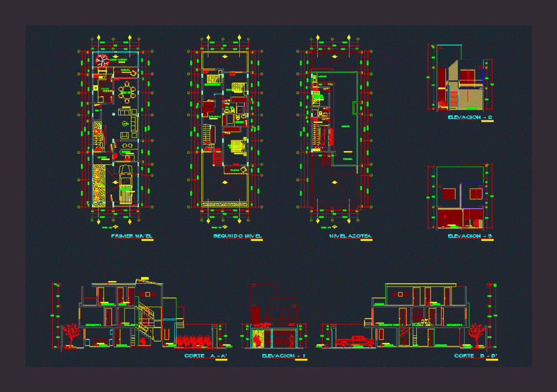
Task: Click the yellow underline below PRIMER NIVEL
Action: point(147,240)
